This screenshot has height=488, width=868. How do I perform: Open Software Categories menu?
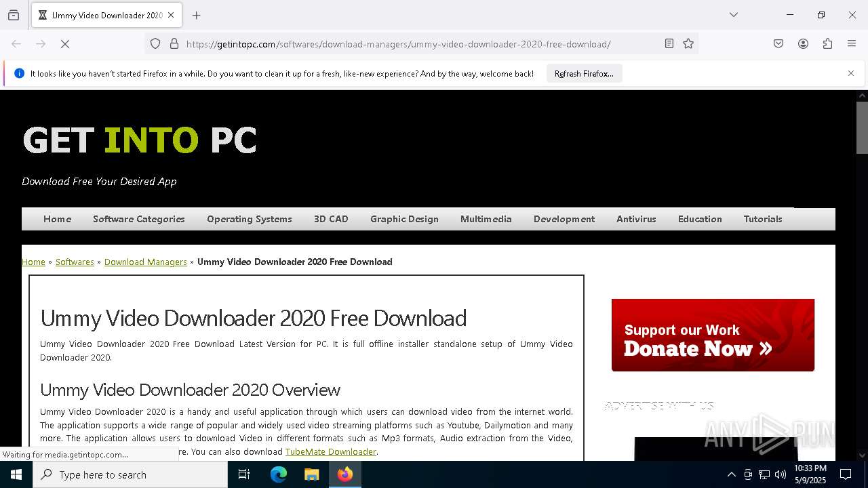(139, 219)
